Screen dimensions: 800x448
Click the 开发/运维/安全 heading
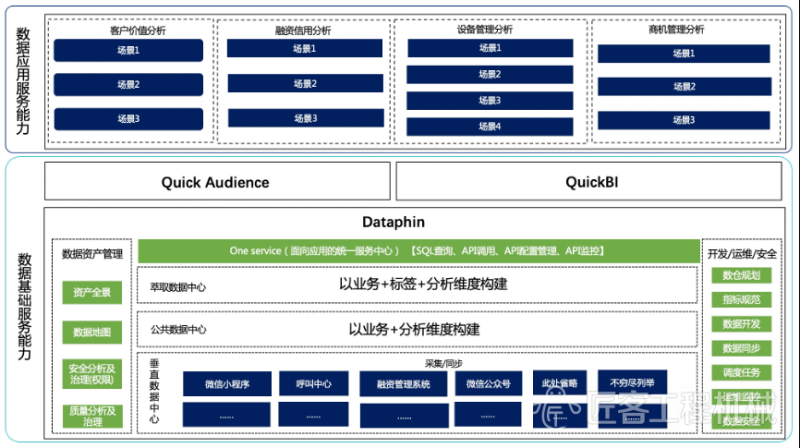tap(742, 254)
